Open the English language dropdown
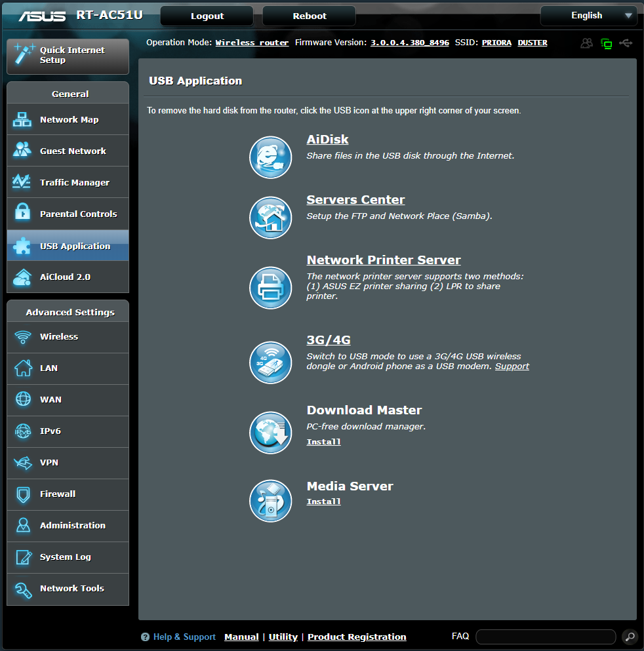The image size is (644, 651). point(589,16)
